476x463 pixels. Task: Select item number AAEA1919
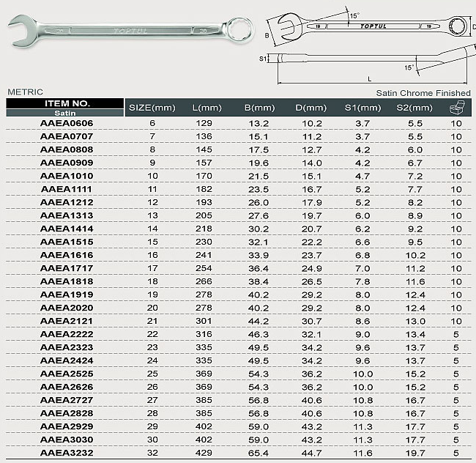[x=67, y=295]
